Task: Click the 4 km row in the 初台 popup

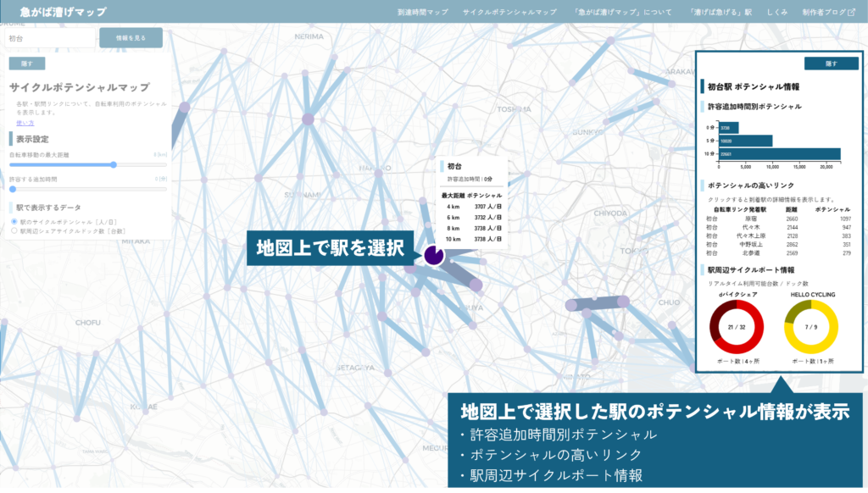Action: point(473,207)
